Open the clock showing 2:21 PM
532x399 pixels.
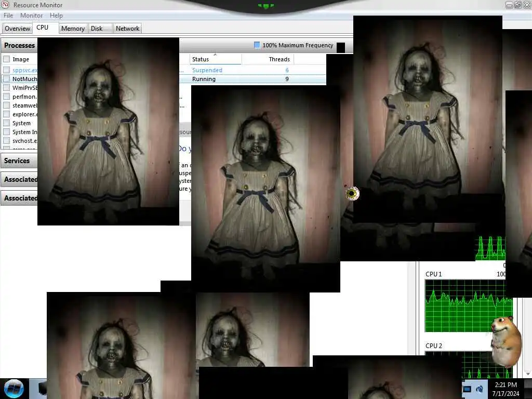pos(506,389)
